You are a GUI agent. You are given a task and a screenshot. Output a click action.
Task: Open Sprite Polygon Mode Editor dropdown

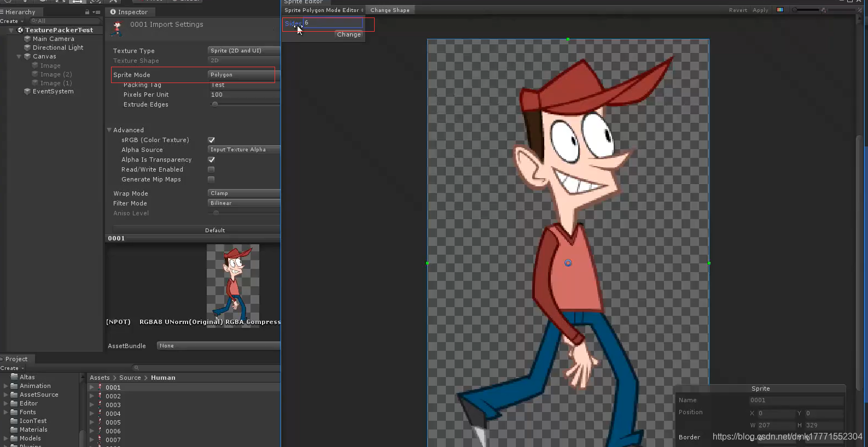click(x=324, y=10)
